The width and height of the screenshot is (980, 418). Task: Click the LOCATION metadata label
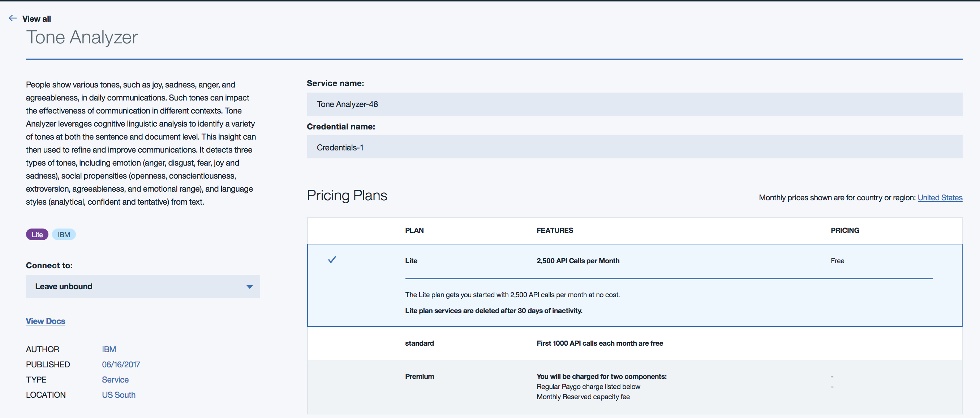(46, 395)
